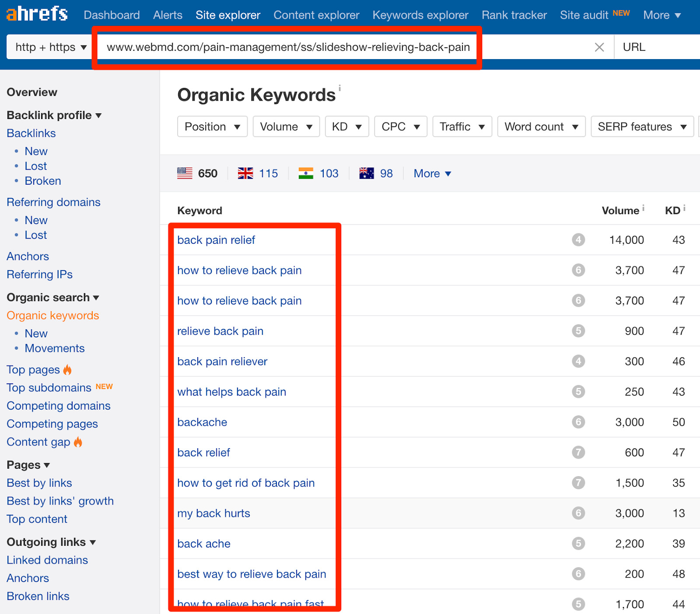Clear the URL field with the X icon
This screenshot has height=614, width=700.
pos(599,47)
